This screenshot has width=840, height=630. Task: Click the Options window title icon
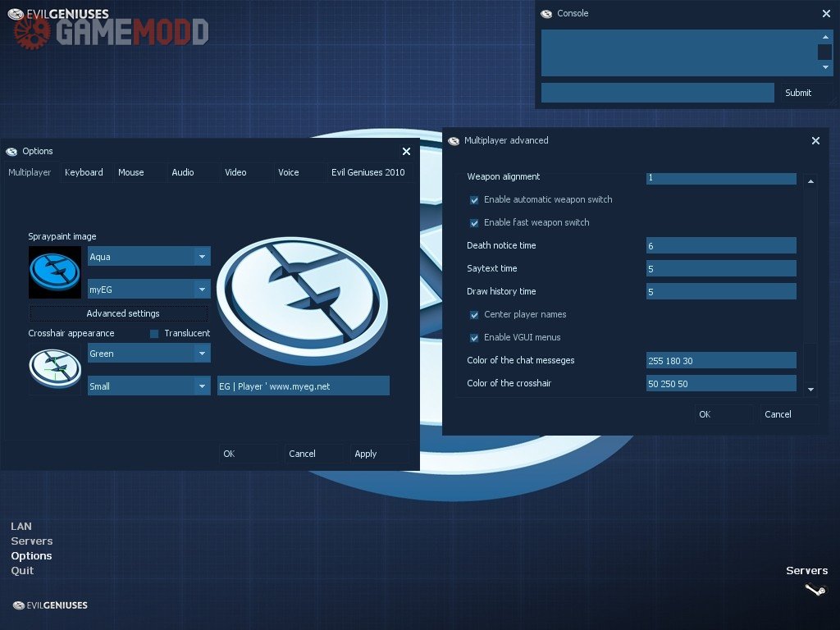11,152
